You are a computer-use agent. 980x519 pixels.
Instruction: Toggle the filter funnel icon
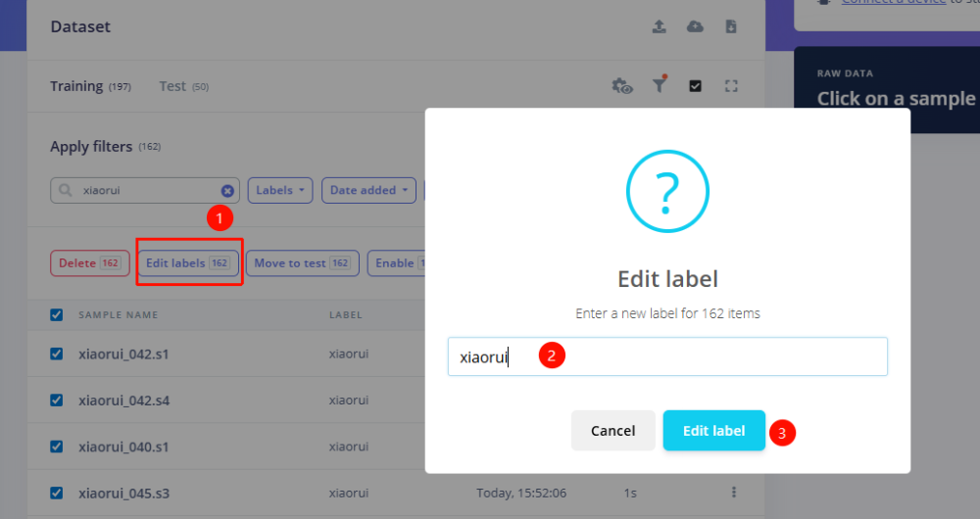pyautogui.click(x=660, y=86)
